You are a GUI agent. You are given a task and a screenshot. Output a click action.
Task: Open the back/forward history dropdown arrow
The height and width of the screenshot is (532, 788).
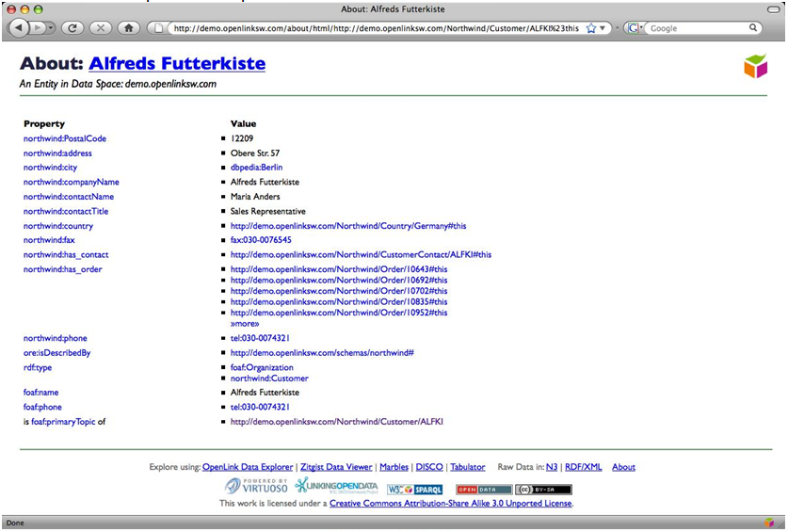point(51,27)
